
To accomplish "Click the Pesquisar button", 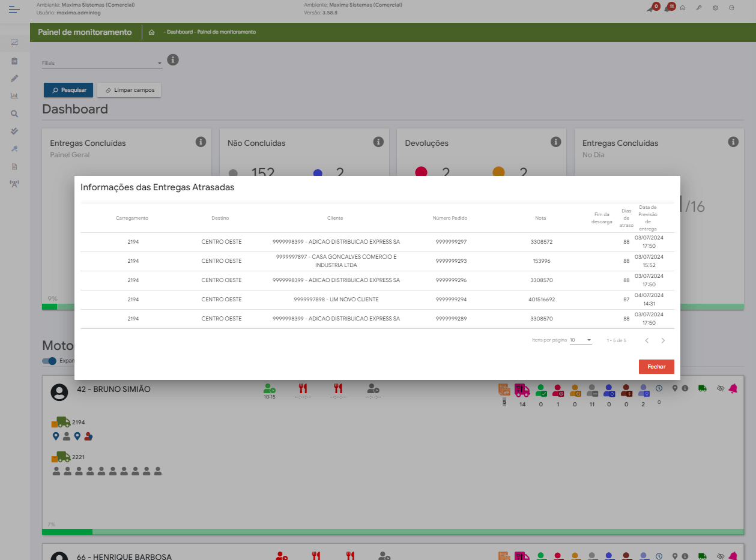I will pos(68,90).
